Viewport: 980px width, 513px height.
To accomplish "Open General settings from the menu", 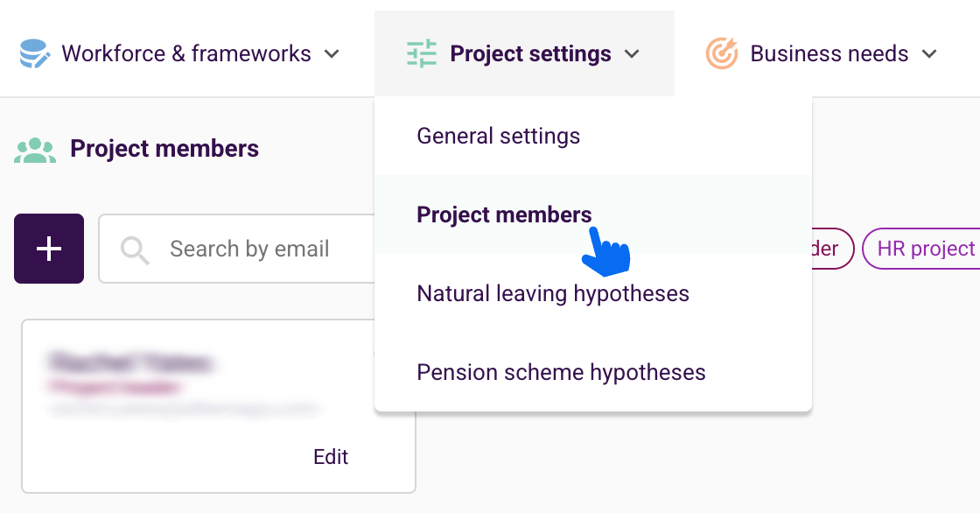I will pos(499,137).
